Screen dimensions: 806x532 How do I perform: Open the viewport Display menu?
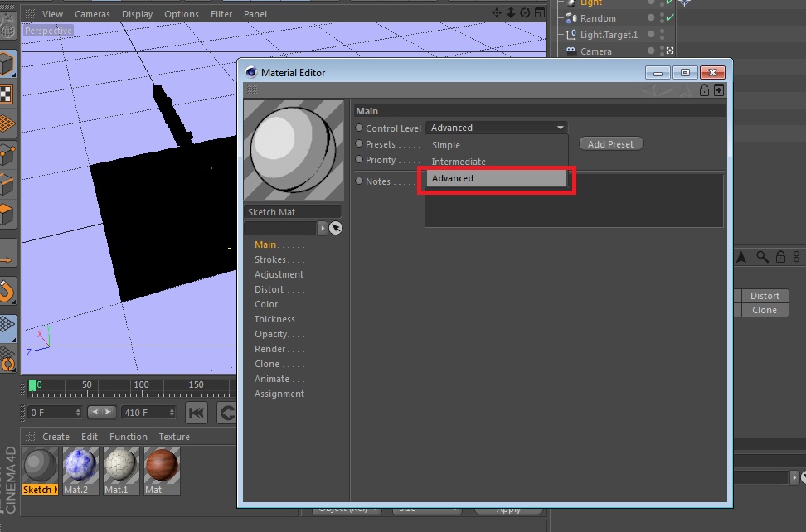click(138, 14)
